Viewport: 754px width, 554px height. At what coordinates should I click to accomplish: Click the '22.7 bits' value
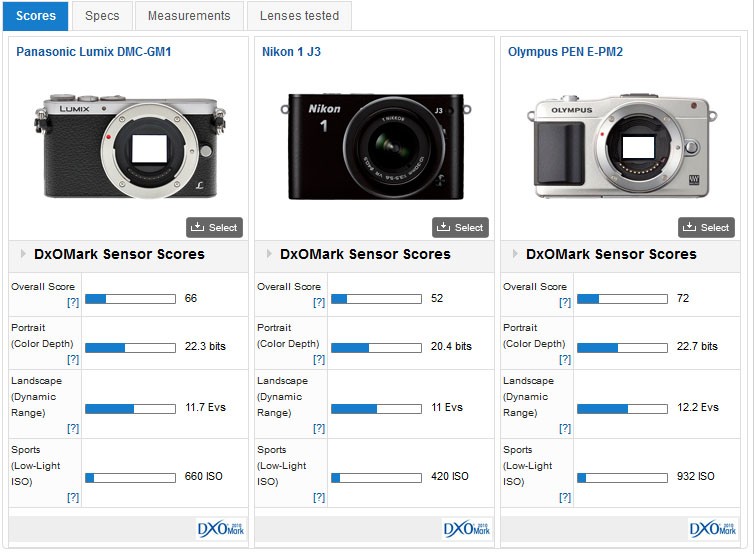coord(697,346)
